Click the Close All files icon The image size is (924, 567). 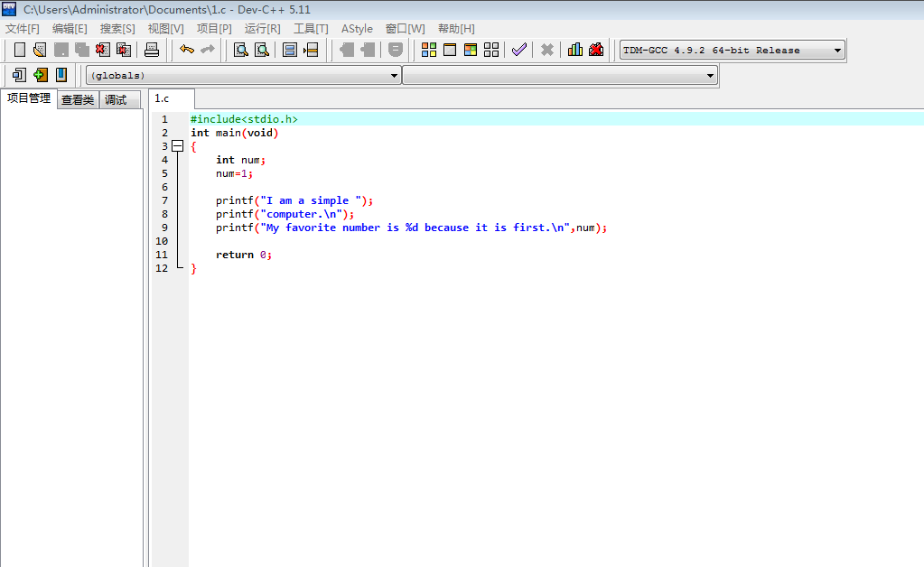tap(124, 50)
